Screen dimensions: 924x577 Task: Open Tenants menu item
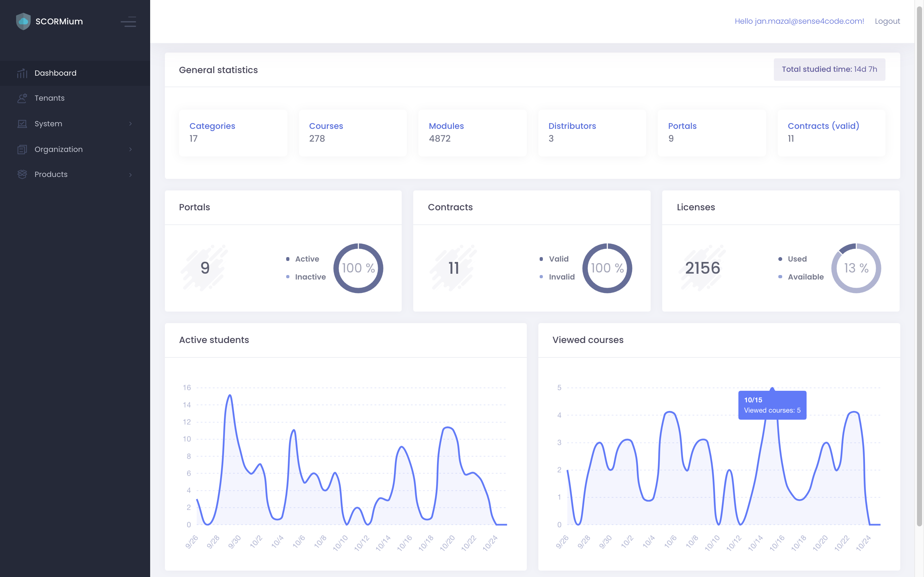pos(50,98)
